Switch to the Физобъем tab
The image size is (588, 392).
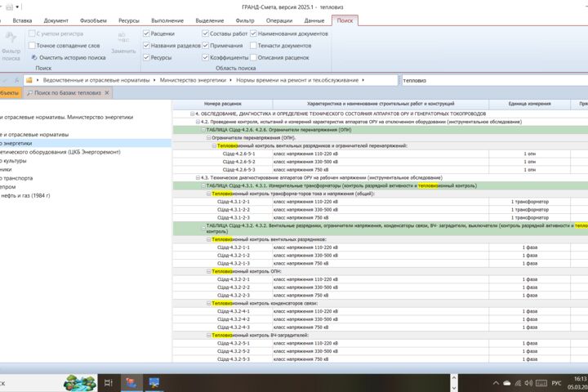(x=93, y=20)
